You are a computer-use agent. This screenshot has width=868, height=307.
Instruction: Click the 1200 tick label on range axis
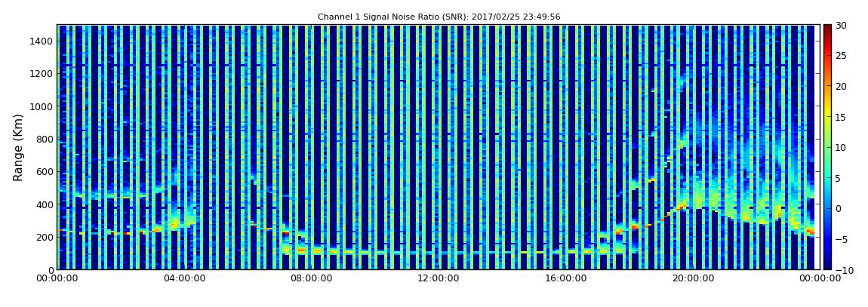42,74
